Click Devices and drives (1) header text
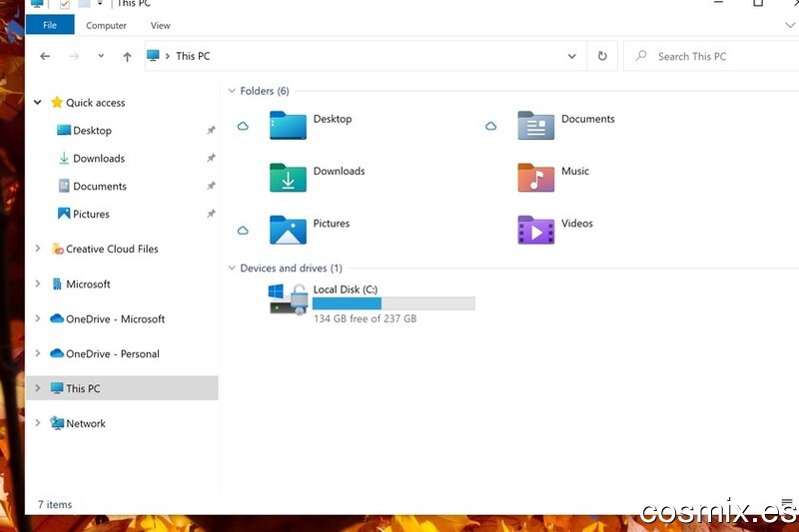 click(291, 268)
